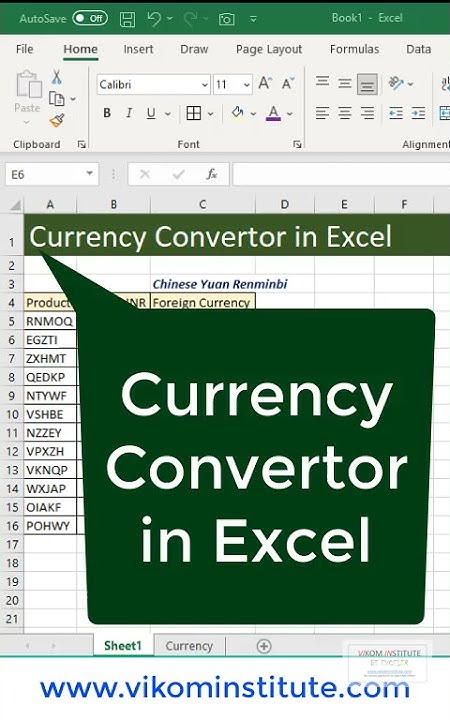Image resolution: width=450 pixels, height=720 pixels.
Task: Expand the Name Box dropdown arrow
Action: point(90,174)
